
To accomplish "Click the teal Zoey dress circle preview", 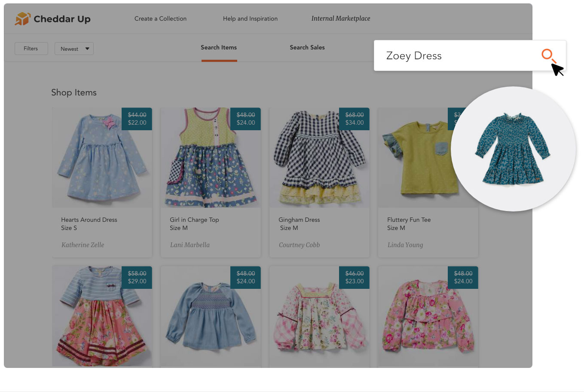I will coord(513,149).
